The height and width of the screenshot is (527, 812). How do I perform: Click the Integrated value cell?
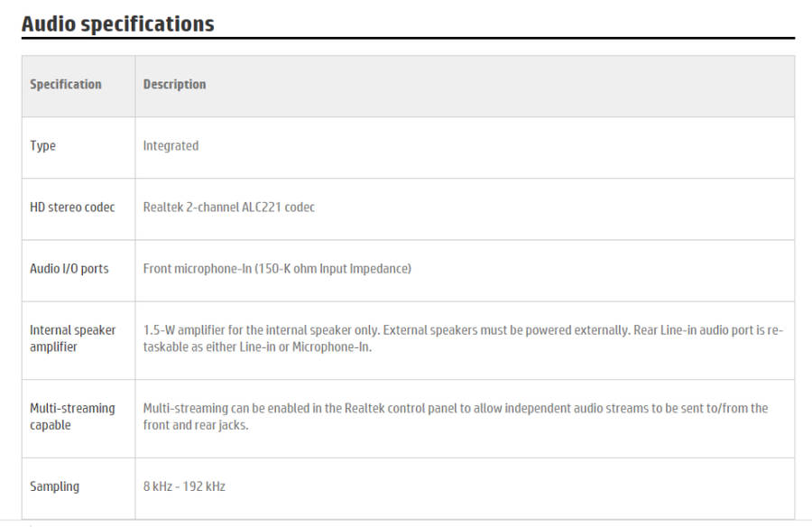coord(171,146)
